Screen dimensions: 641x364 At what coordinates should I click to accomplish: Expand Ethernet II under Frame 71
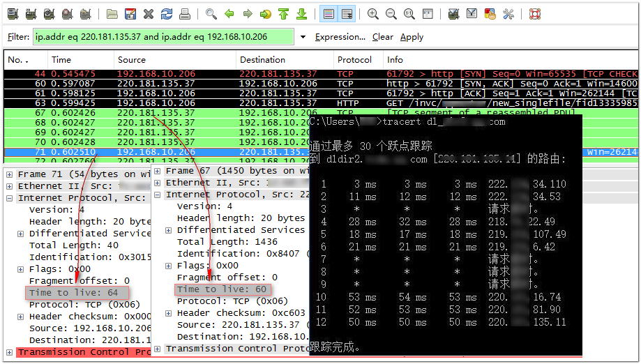(x=9, y=186)
